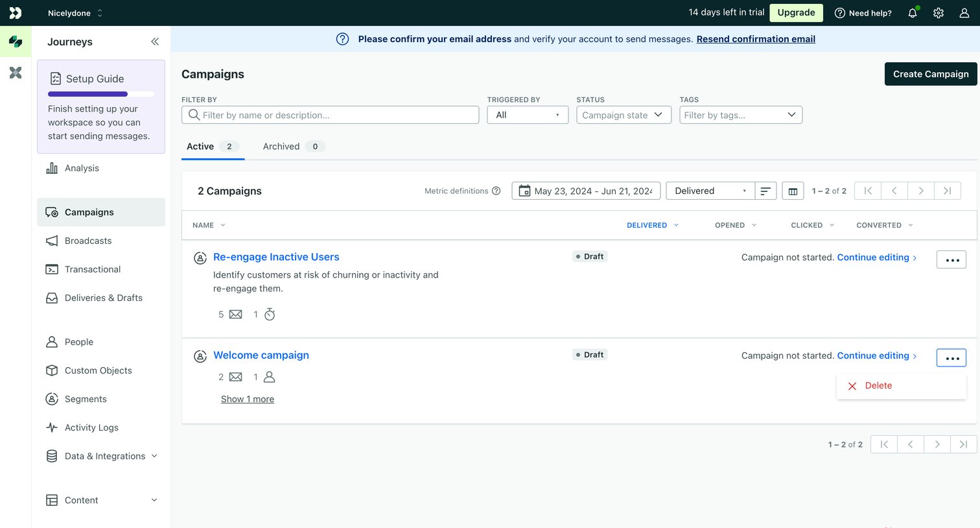
Task: Open the notifications bell
Action: [913, 13]
